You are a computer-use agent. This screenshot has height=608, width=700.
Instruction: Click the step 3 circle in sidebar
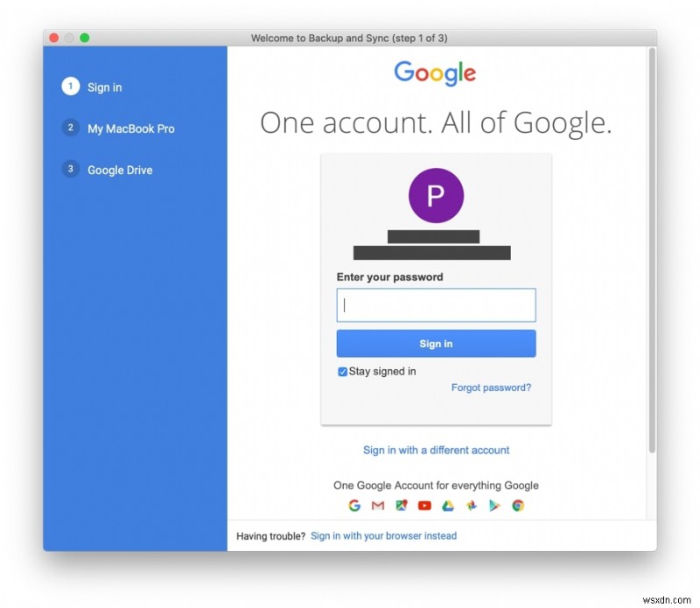click(70, 169)
